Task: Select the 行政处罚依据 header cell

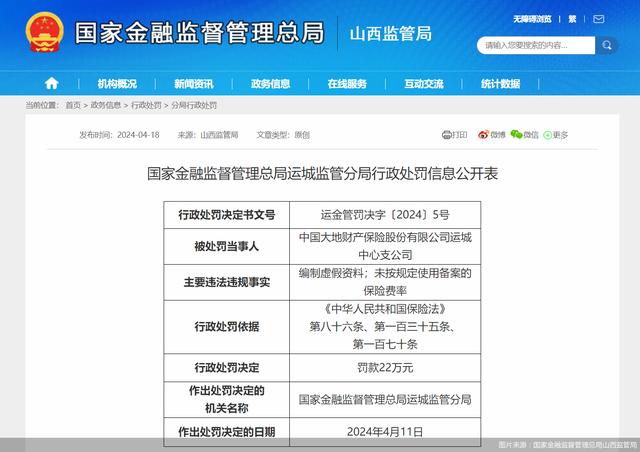Action: (227, 327)
